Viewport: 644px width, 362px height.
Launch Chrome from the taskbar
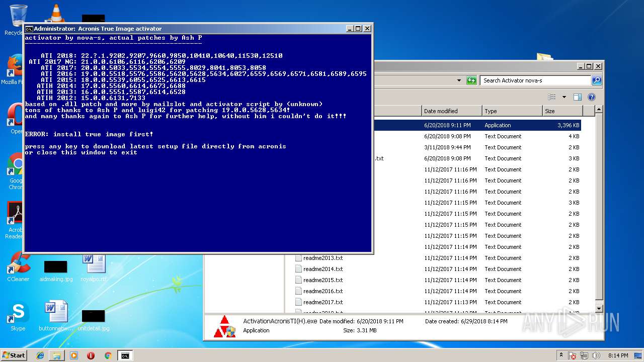[108, 355]
